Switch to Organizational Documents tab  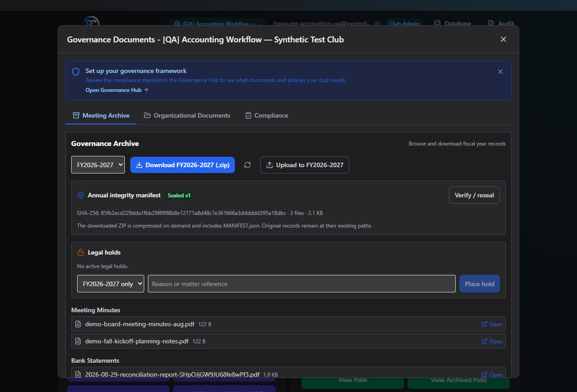point(187,115)
